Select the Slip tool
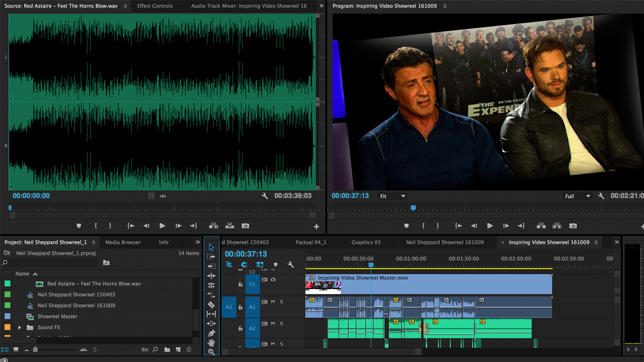The image size is (644, 362). coord(211,314)
